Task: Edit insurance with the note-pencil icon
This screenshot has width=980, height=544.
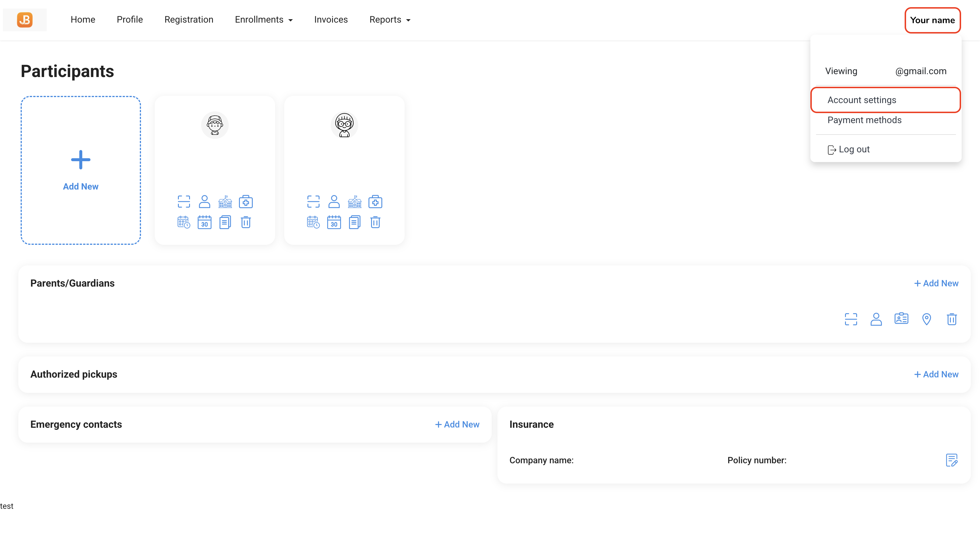Action: click(951, 460)
